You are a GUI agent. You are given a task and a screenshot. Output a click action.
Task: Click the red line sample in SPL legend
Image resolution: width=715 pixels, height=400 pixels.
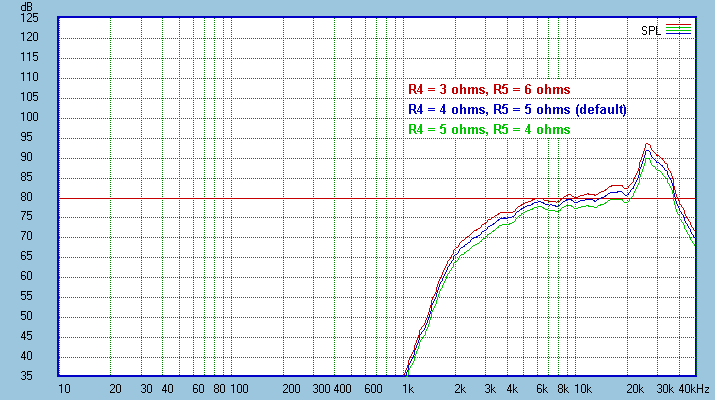678,25
